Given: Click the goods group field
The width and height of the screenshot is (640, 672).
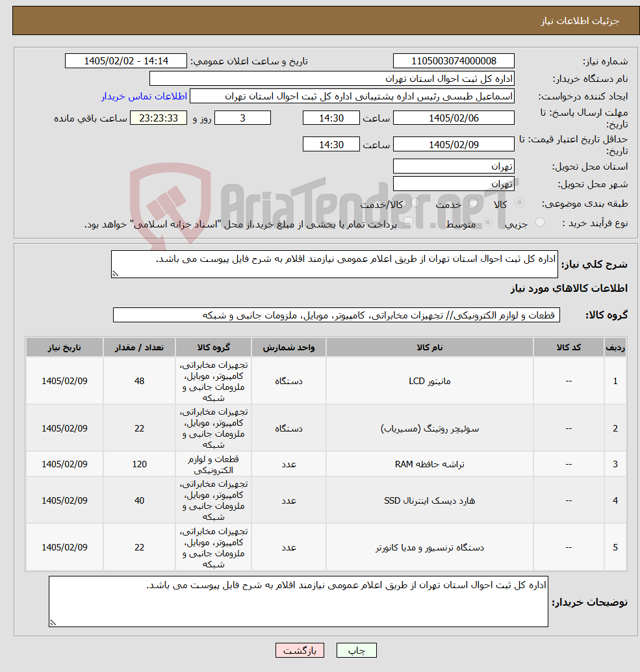Looking at the screenshot, I should 337,315.
